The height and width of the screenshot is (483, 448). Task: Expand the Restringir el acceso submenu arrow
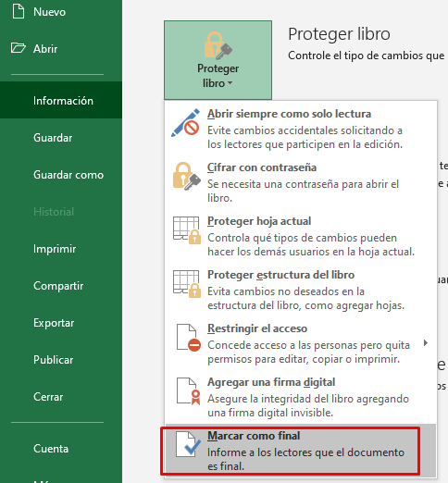coord(426,342)
